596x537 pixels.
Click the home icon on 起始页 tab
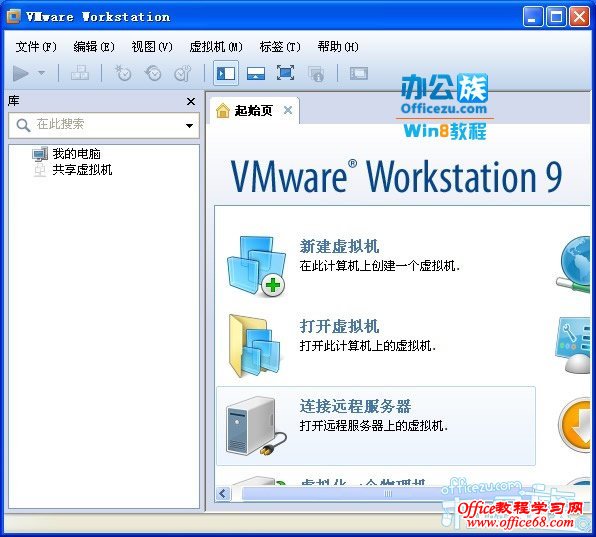coord(223,111)
